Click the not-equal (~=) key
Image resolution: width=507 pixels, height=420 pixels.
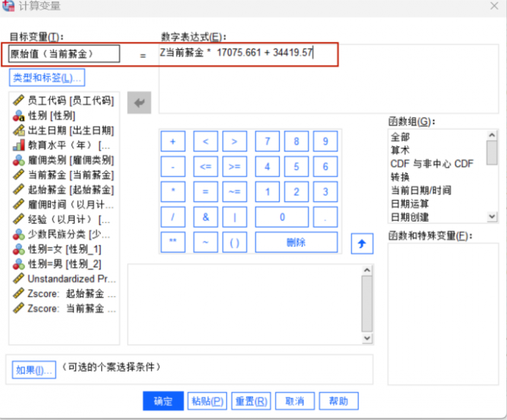[x=235, y=192]
